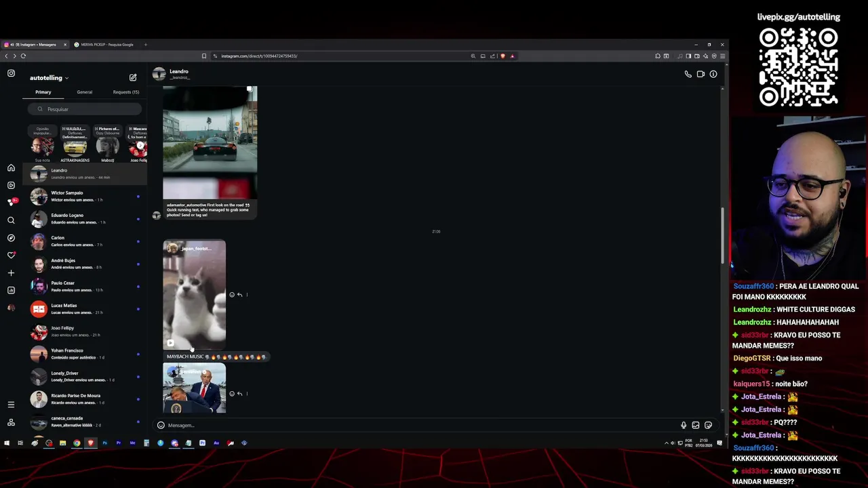Click the Mensagem text input
Screen dimensions: 868x488
click(x=420, y=426)
